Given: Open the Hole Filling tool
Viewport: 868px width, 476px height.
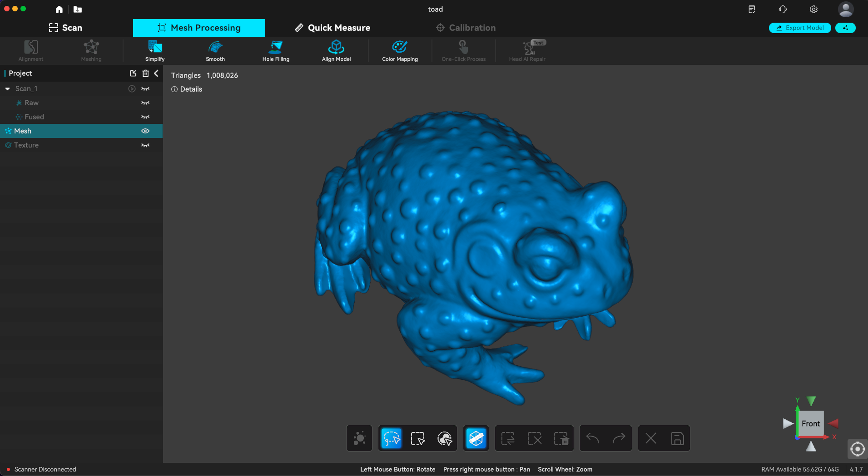Looking at the screenshot, I should tap(276, 50).
